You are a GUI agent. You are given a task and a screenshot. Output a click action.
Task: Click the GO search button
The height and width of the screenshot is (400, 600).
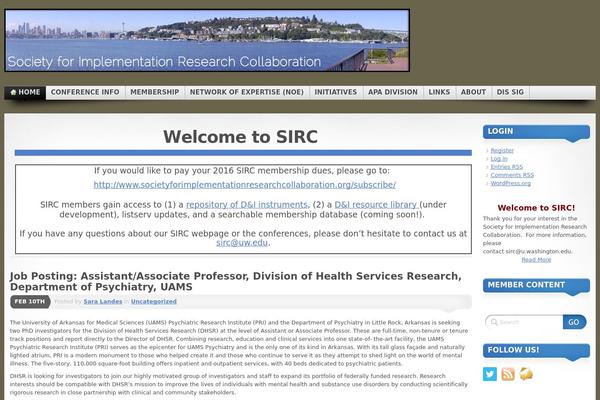pyautogui.click(x=574, y=322)
